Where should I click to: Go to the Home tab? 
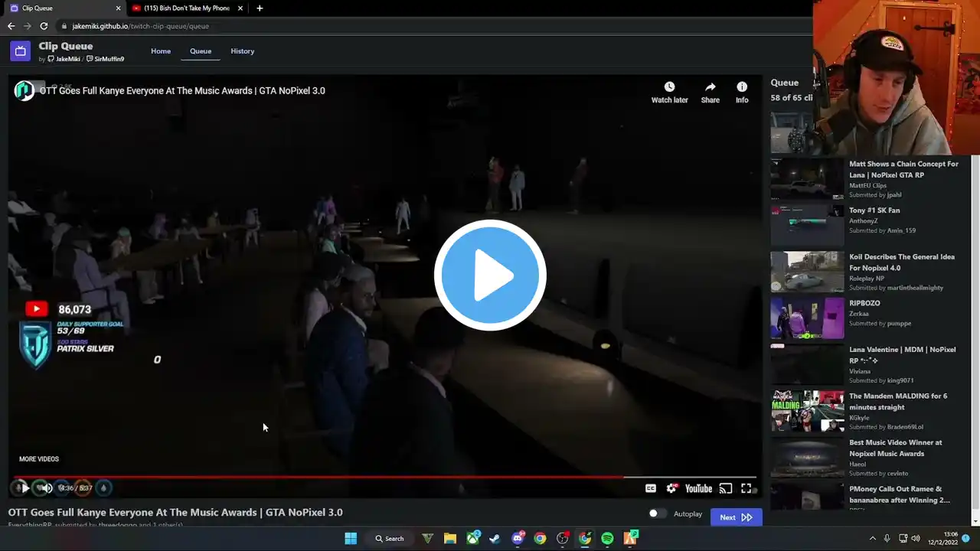[x=161, y=51]
